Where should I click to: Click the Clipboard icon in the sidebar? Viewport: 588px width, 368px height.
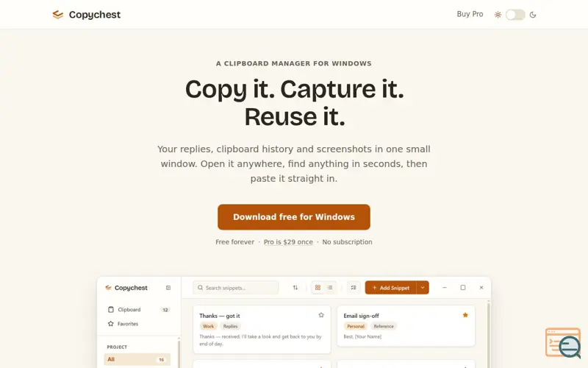pos(111,309)
